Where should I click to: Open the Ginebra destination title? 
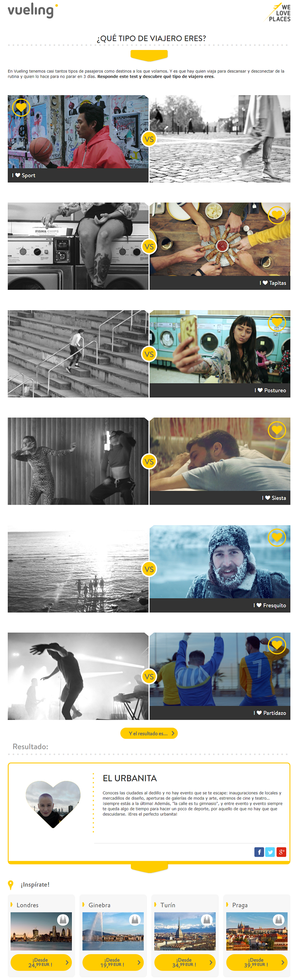(100, 905)
